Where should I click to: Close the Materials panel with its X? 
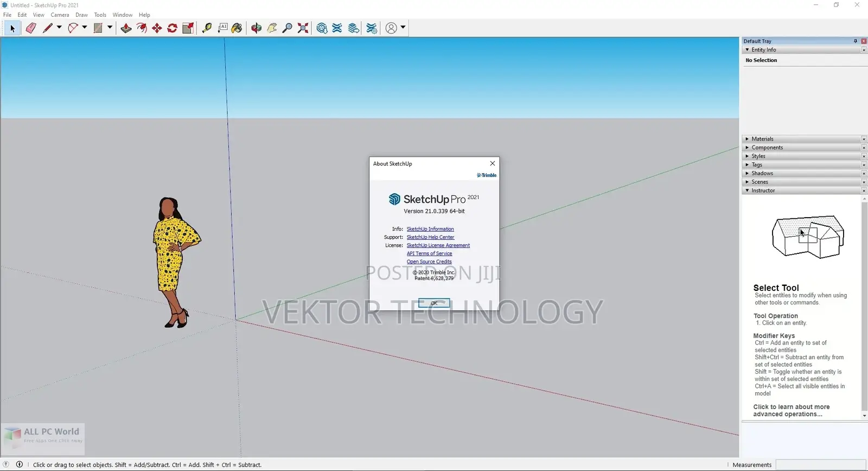[864, 139]
